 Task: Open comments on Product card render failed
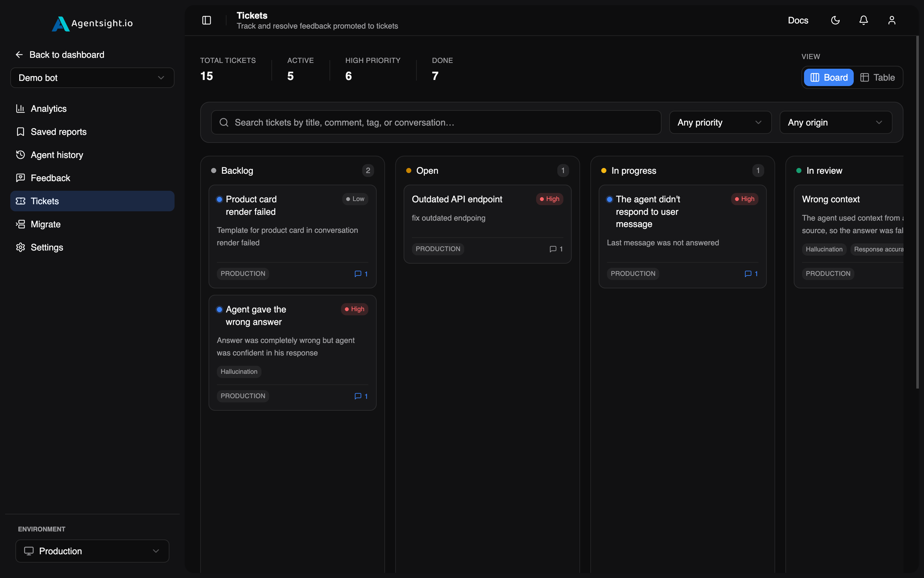[x=361, y=274]
